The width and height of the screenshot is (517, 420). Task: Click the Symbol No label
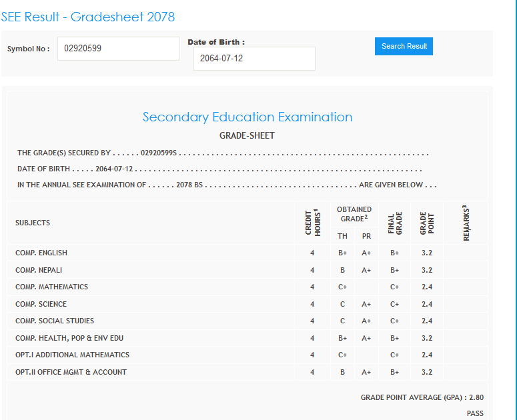click(x=28, y=49)
